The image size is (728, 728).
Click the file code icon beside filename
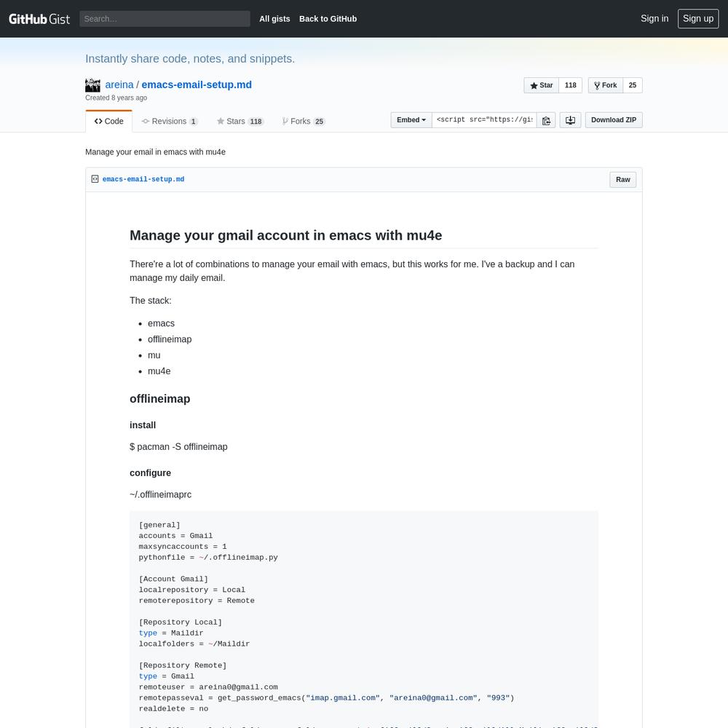[95, 179]
